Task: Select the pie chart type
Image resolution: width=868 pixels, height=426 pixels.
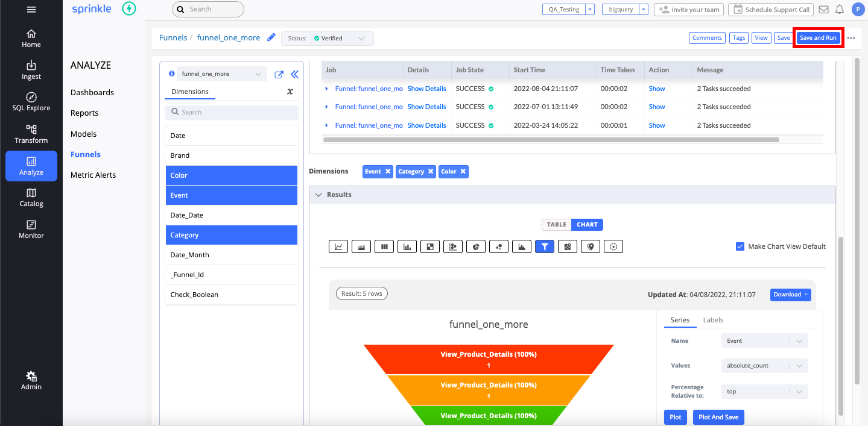Action: click(x=476, y=246)
